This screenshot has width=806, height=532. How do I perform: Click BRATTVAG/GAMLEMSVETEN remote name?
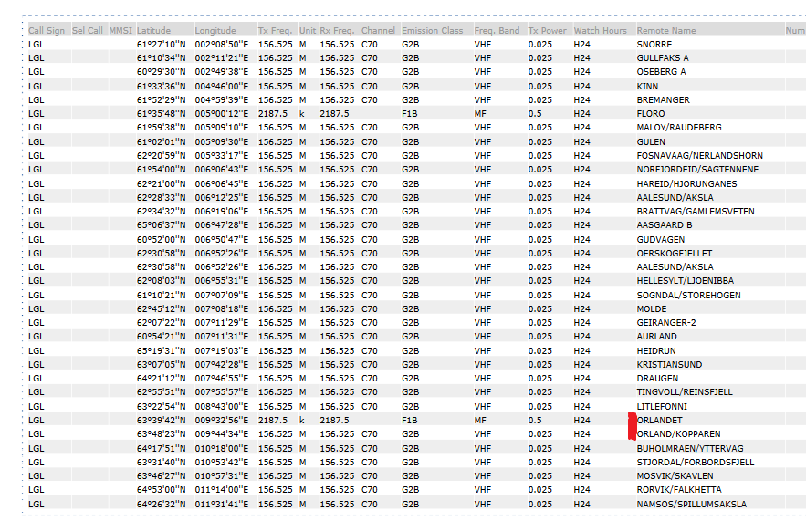pyautogui.click(x=696, y=212)
